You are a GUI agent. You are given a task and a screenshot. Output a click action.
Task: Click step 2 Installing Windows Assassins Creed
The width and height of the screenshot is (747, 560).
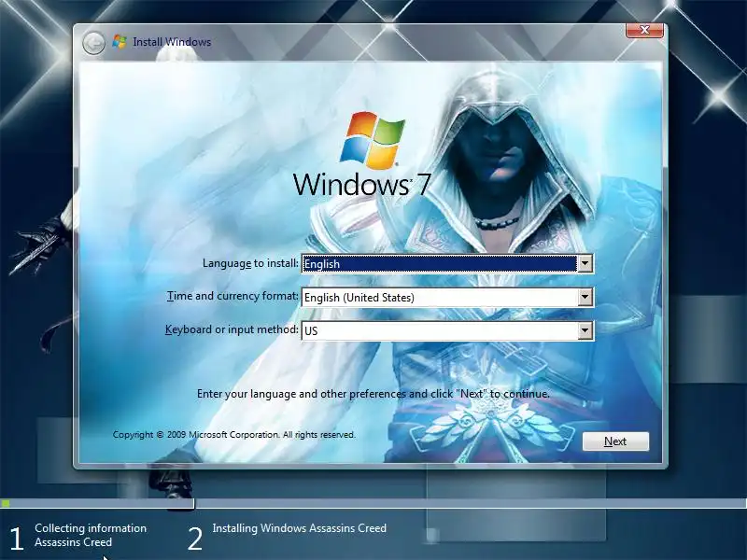(x=288, y=536)
